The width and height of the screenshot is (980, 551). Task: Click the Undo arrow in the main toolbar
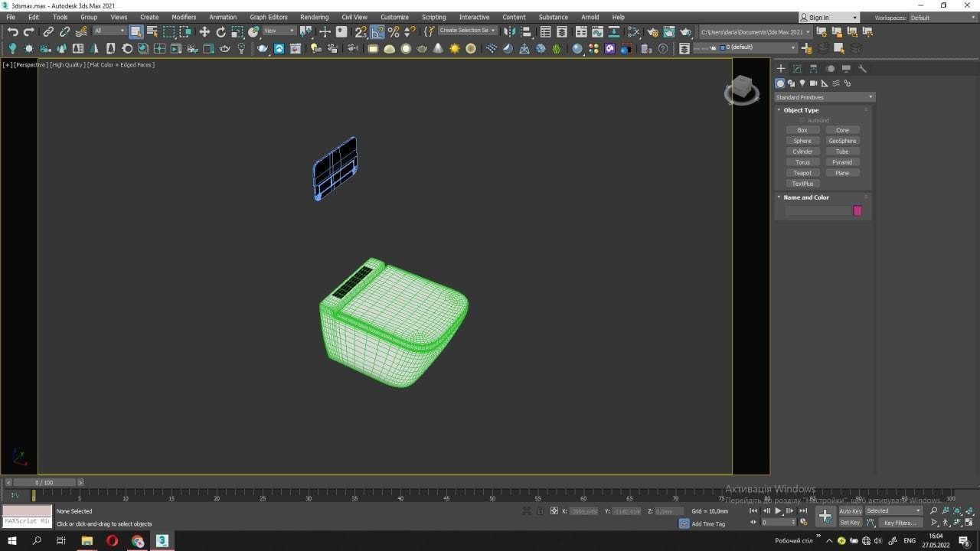(x=13, y=31)
